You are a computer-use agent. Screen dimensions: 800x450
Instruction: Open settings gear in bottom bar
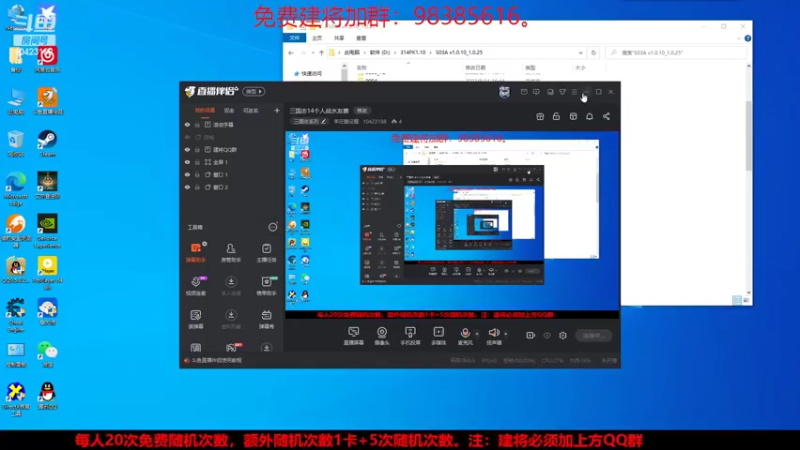tap(563, 335)
